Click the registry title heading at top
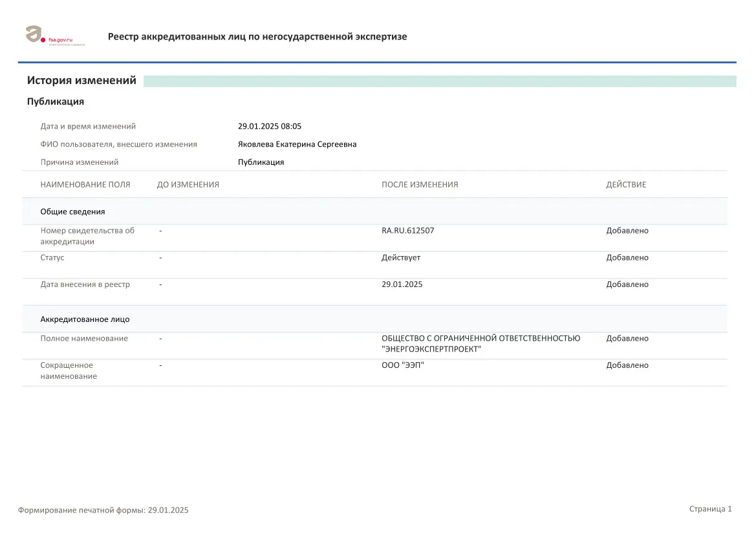Screen dimensions: 756x534 (257, 37)
